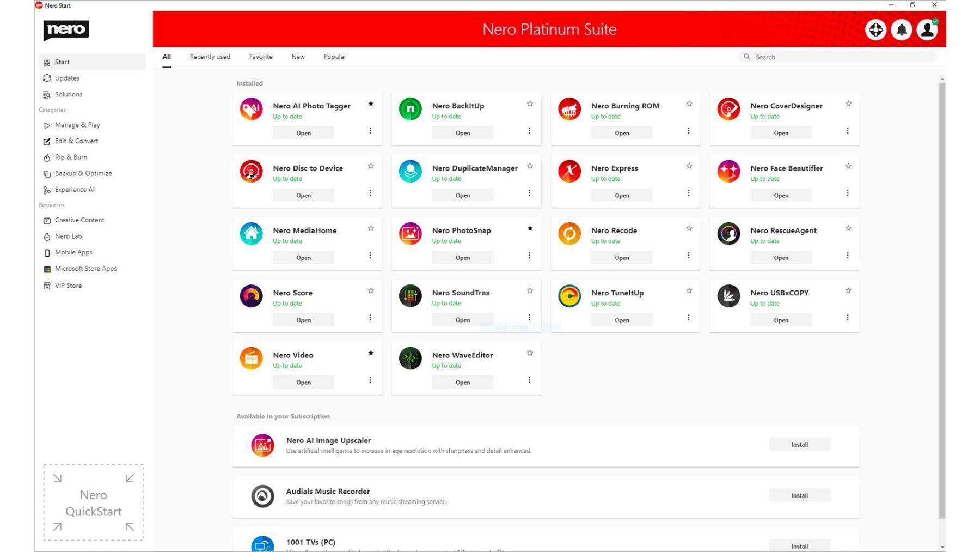The height and width of the screenshot is (552, 980).
Task: Open more options for Nero AI Photo Tagger
Action: tap(370, 131)
